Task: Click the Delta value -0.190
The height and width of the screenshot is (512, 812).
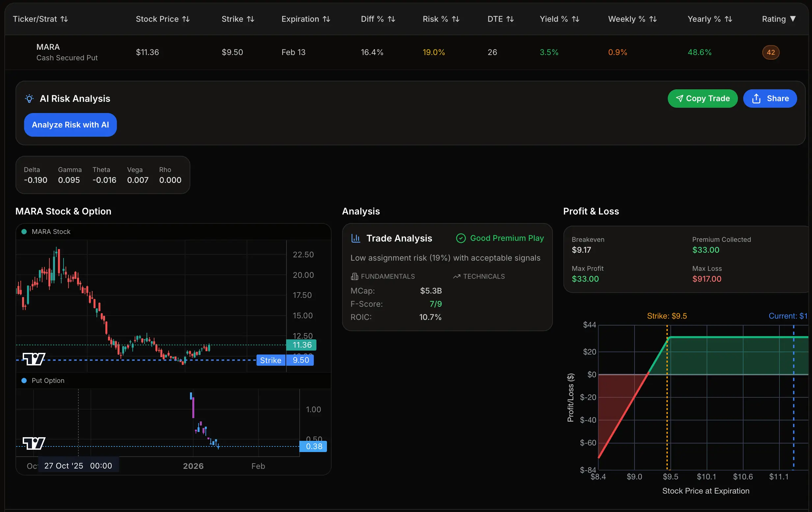Action: (x=36, y=180)
